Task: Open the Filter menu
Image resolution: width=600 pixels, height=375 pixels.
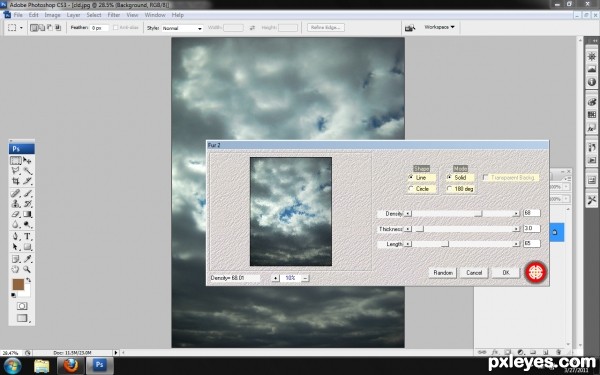Action: (114, 15)
